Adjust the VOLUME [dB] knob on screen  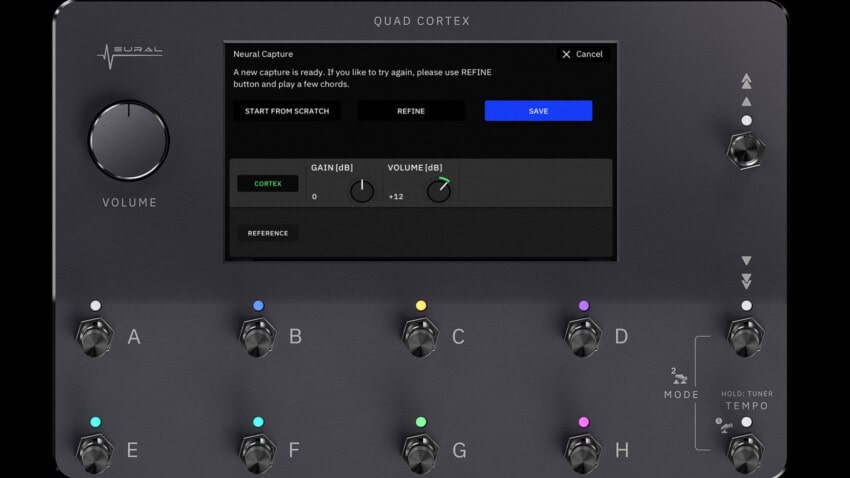[x=439, y=190]
